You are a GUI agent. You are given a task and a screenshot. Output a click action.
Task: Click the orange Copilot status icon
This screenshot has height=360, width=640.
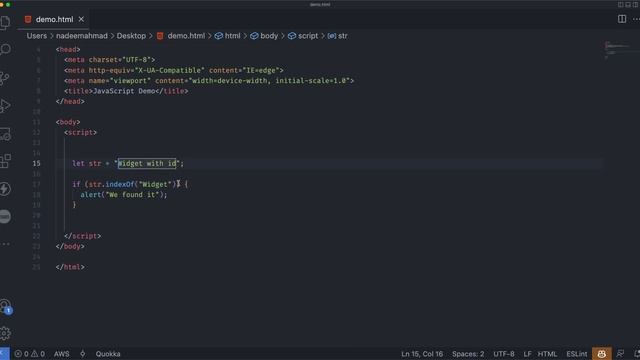point(602,354)
